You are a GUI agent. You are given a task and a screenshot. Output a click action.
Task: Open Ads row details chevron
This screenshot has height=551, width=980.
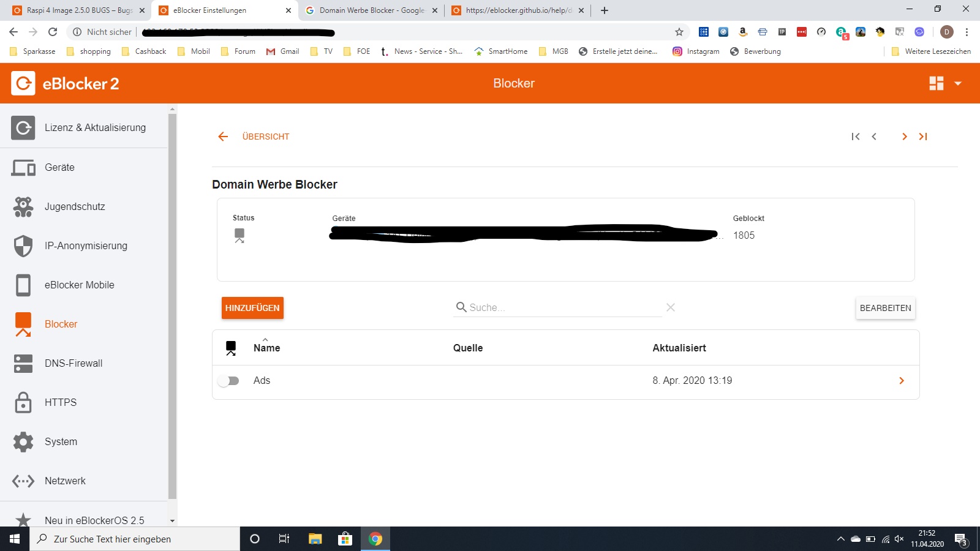(x=902, y=381)
